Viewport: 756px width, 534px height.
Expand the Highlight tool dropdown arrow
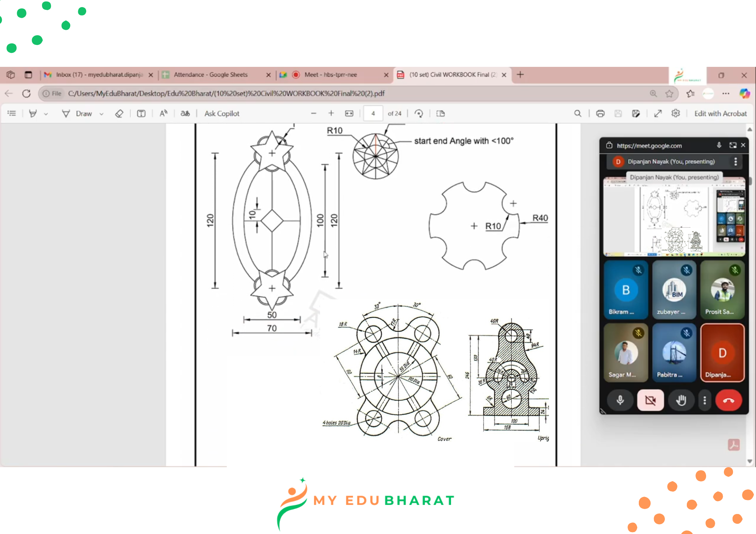pyautogui.click(x=46, y=114)
